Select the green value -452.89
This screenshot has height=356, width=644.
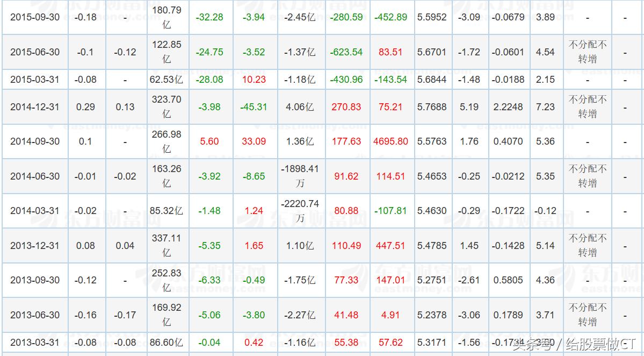point(390,17)
